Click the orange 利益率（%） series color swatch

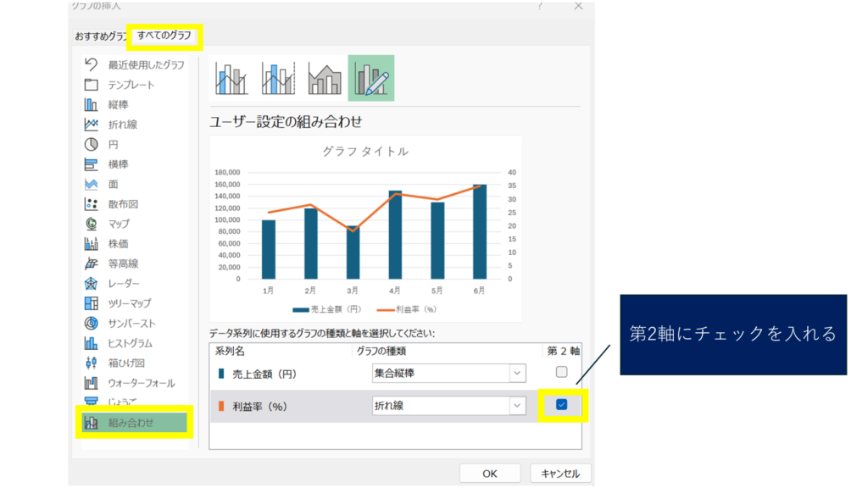[222, 406]
